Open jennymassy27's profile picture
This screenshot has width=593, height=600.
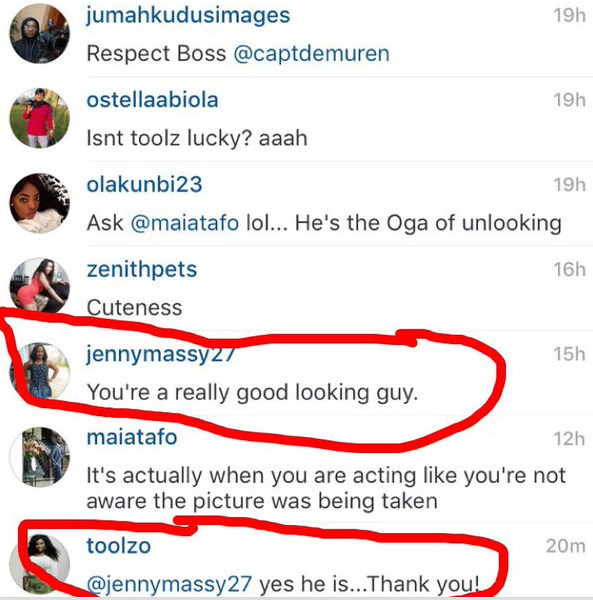[39, 372]
